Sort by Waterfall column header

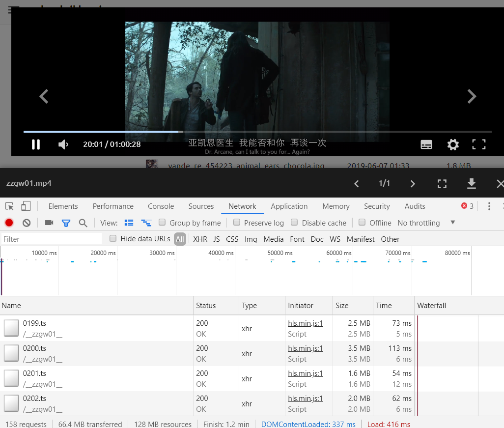point(459,306)
